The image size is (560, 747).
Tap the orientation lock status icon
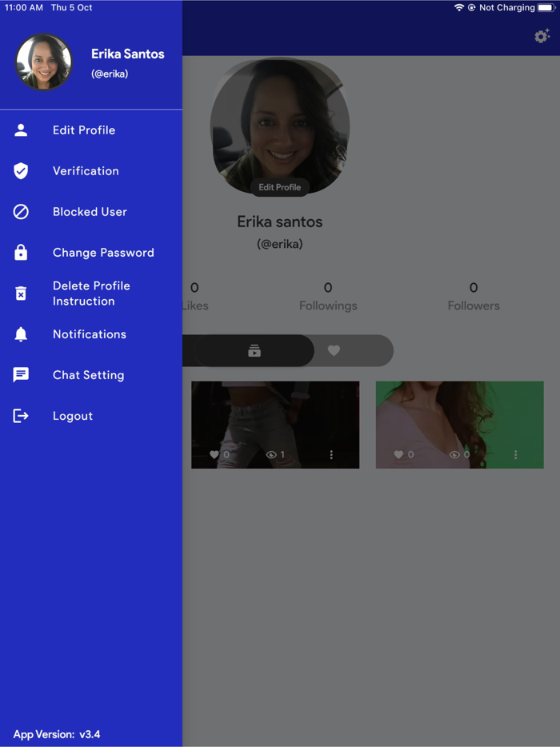click(x=471, y=8)
